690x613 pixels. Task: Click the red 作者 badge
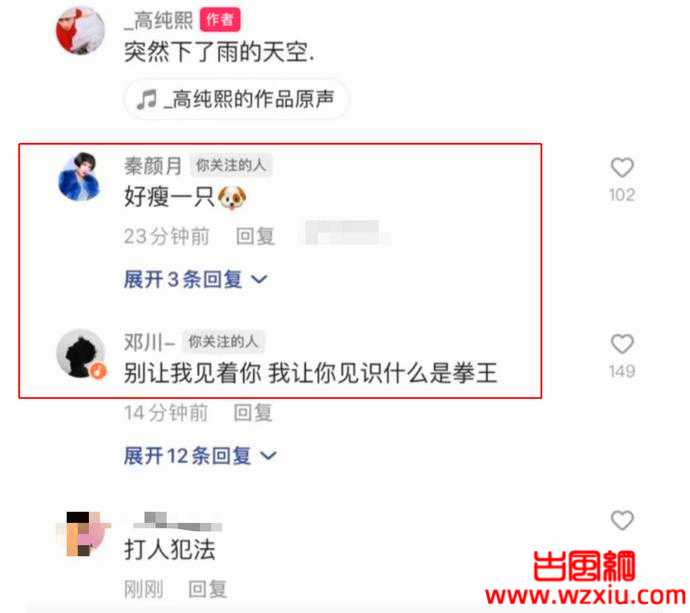(220, 20)
